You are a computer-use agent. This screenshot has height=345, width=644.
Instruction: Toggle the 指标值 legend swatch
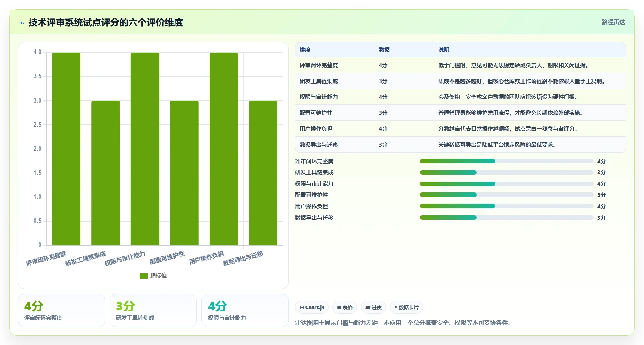coord(144,276)
